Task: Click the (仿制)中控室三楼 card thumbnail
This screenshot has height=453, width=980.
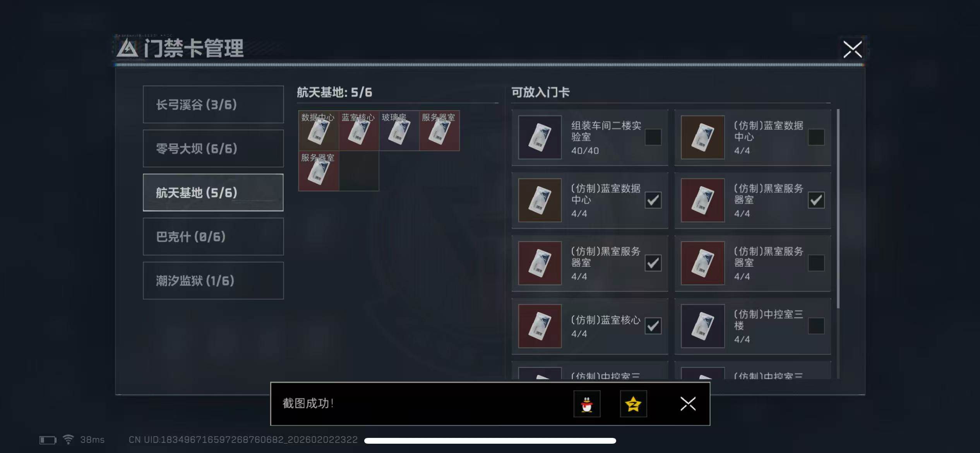Action: tap(702, 326)
